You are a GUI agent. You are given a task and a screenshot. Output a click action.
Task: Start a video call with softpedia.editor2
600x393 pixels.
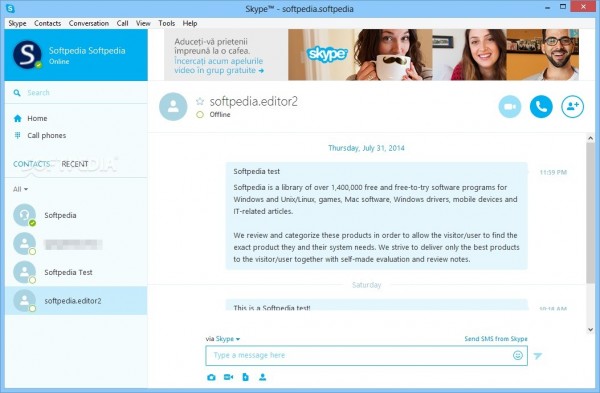510,106
